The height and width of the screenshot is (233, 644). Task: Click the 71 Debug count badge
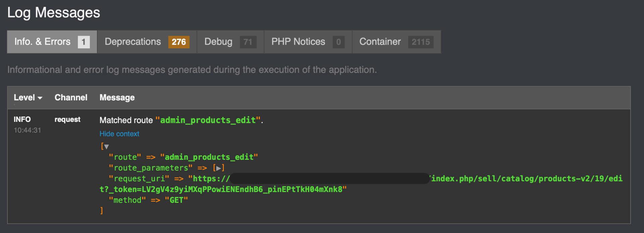point(248,42)
